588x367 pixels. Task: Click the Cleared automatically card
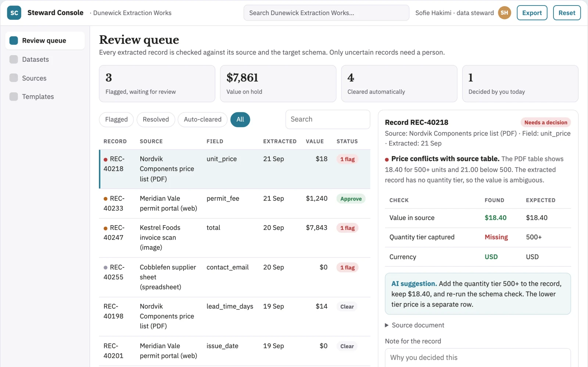[399, 84]
